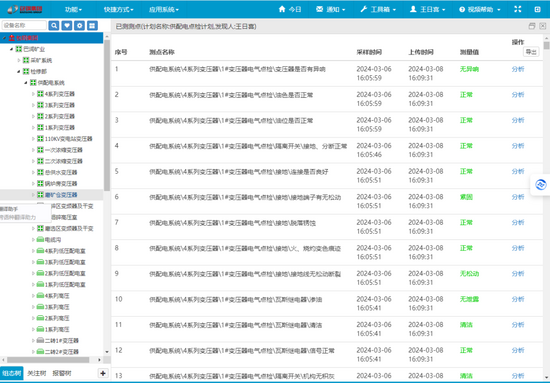
Task: Open the 通知 notifications dropdown
Action: (330, 9)
